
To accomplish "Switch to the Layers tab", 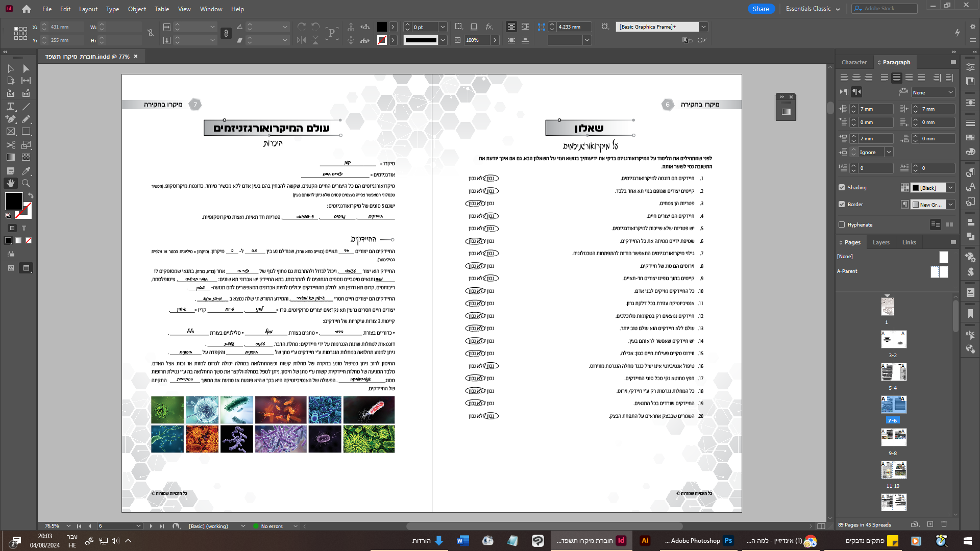I will click(880, 242).
